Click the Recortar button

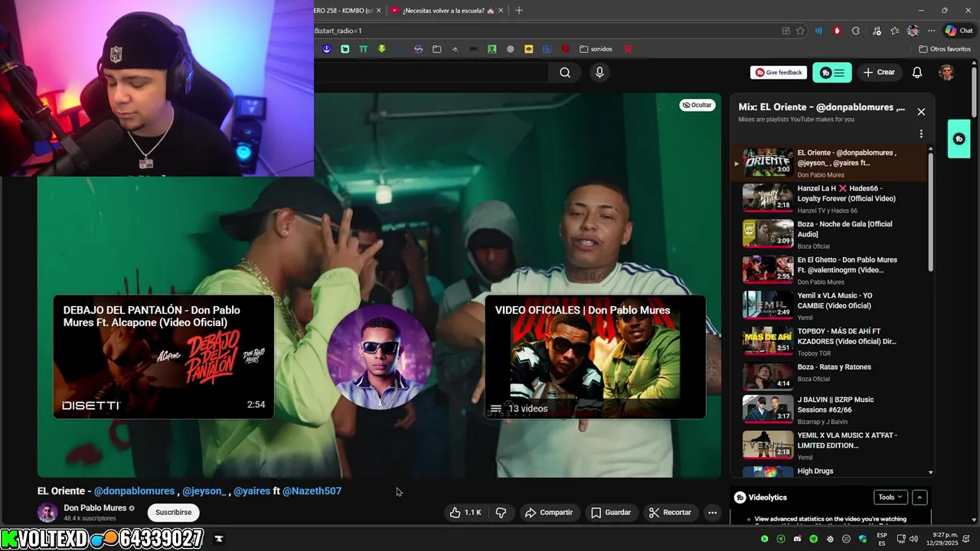pyautogui.click(x=669, y=513)
